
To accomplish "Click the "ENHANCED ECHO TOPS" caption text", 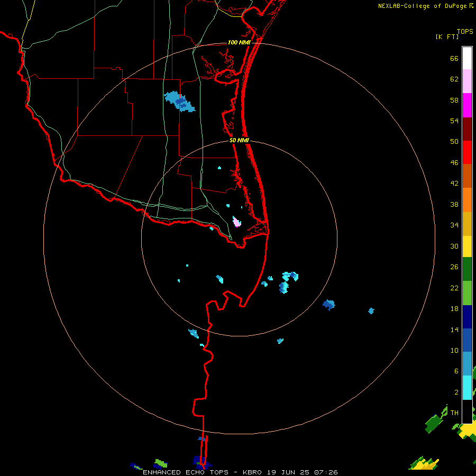I will (186, 472).
